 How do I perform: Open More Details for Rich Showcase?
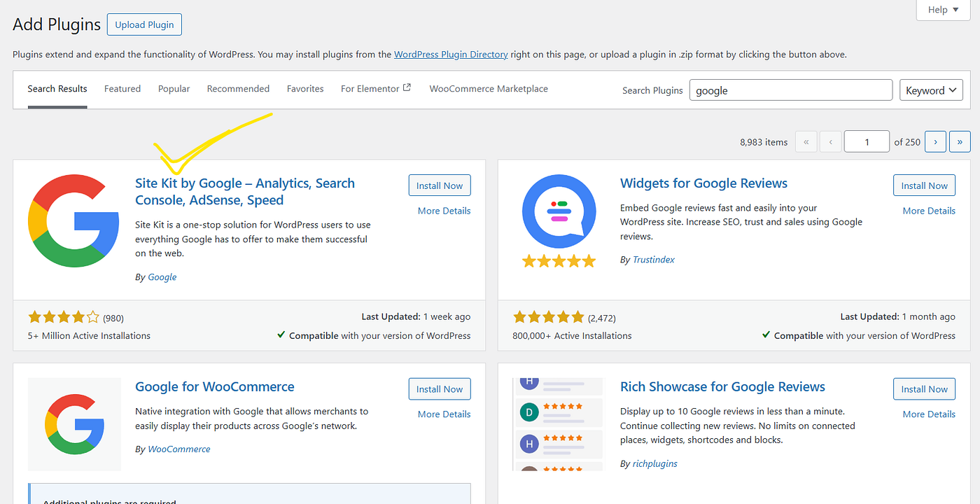(929, 414)
